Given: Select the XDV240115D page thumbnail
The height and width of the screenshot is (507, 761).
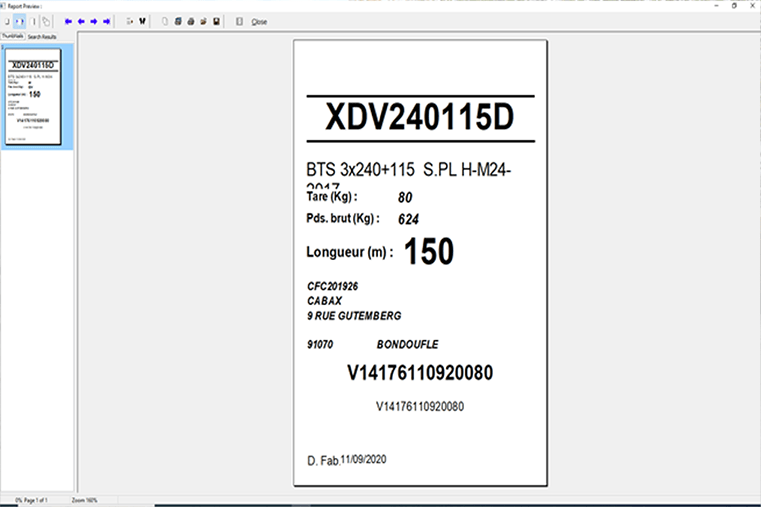Looking at the screenshot, I should 37,97.
